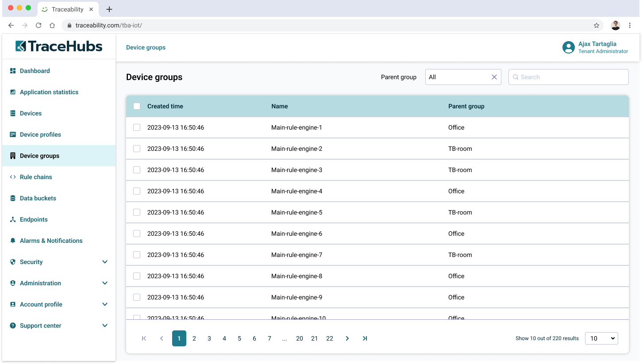Image resolution: width=643 pixels, height=364 pixels.
Task: Open Device profiles from the sidebar
Action: [40, 134]
